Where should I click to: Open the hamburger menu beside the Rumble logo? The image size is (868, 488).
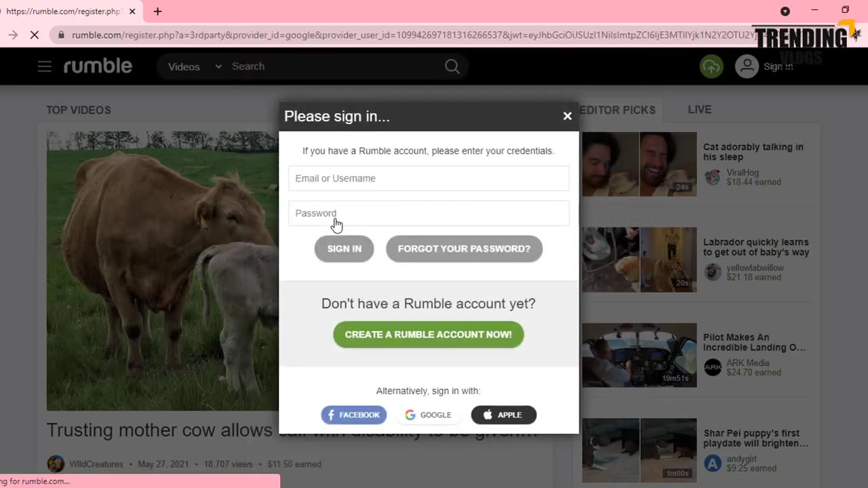click(x=45, y=66)
